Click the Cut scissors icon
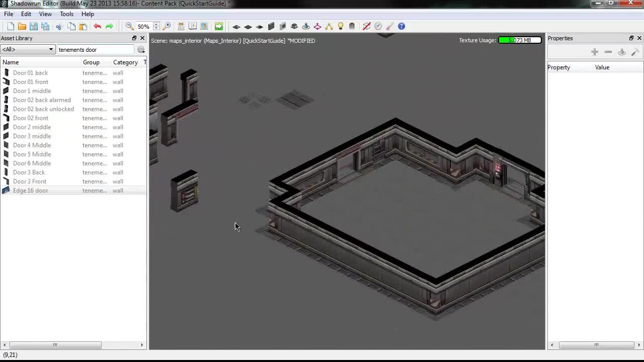 point(59,26)
